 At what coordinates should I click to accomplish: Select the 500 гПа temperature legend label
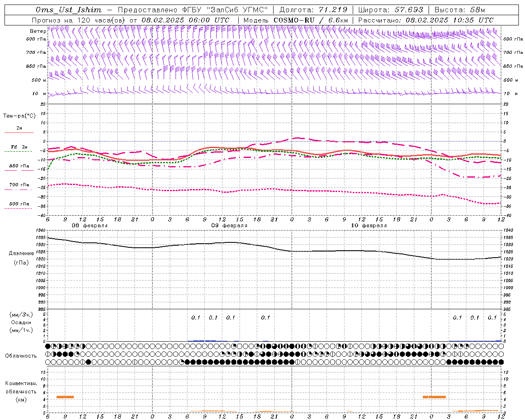point(19,204)
